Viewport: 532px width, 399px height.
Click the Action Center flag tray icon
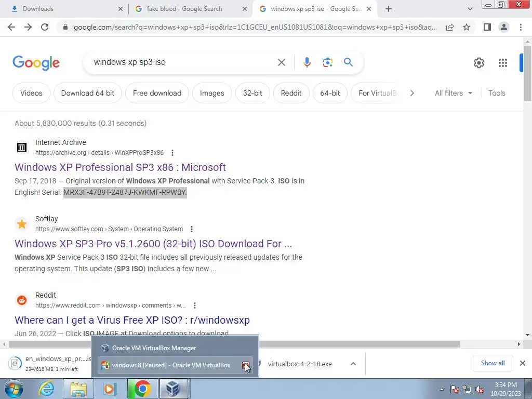click(x=455, y=389)
